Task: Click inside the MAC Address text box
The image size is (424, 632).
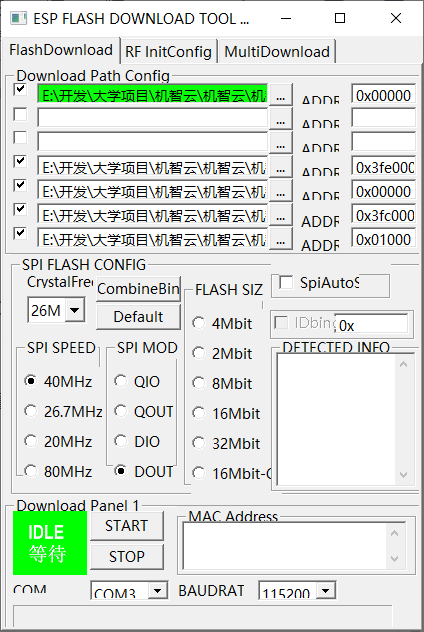Action: pyautogui.click(x=285, y=545)
